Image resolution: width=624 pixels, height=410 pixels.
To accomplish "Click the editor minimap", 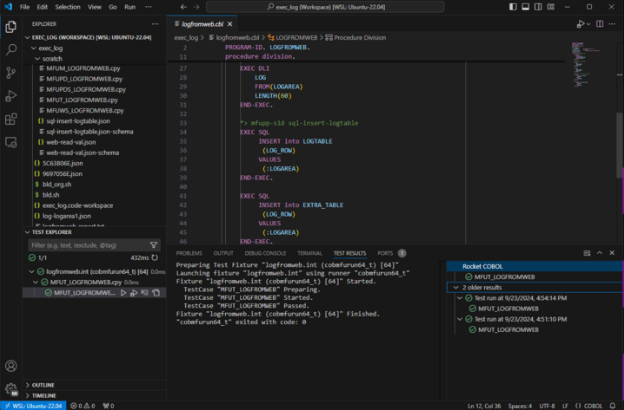I will click(x=587, y=64).
